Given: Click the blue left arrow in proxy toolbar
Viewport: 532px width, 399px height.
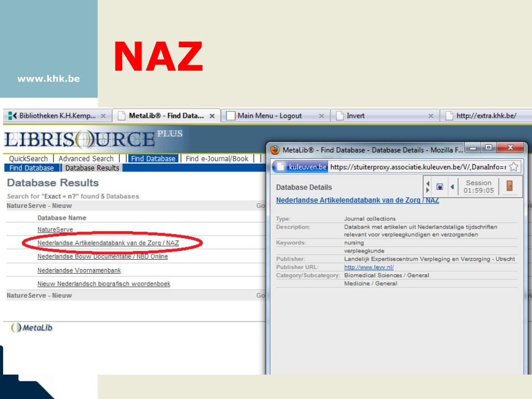Looking at the screenshot, I should [x=451, y=187].
